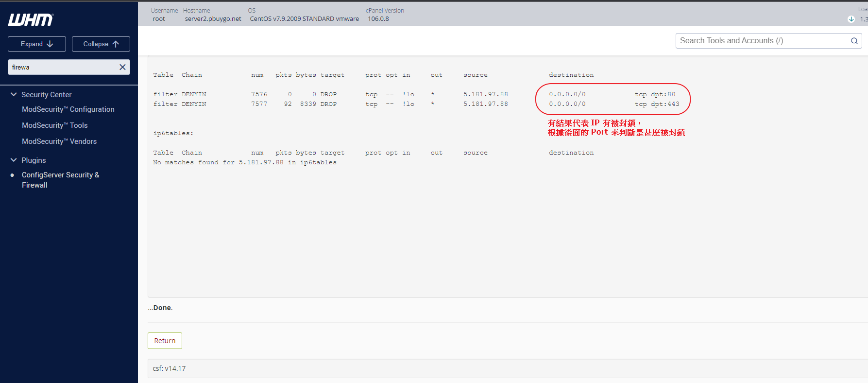The image size is (868, 383).
Task: Click destination 0.0.0.0/0 in the dpt:80 row
Action: point(567,94)
